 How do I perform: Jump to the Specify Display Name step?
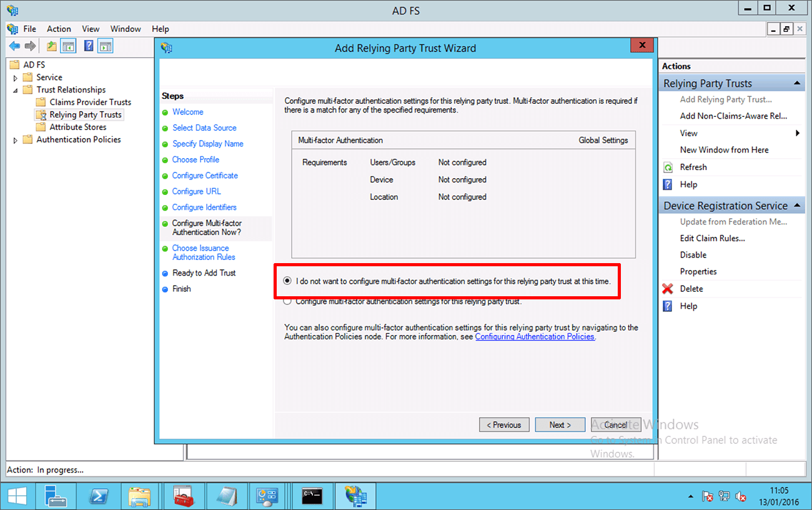[x=208, y=144]
